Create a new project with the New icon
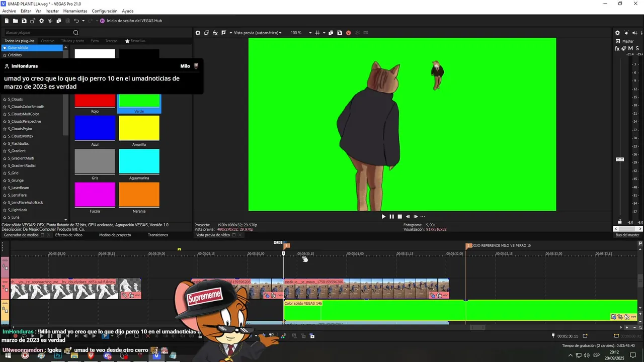The width and height of the screenshot is (644, 362). tap(7, 21)
